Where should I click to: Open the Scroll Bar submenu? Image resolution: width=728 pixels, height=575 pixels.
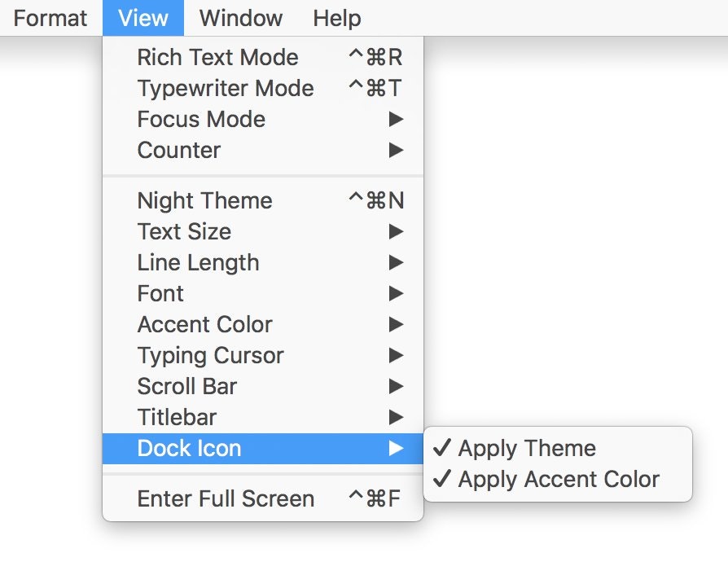coord(263,386)
